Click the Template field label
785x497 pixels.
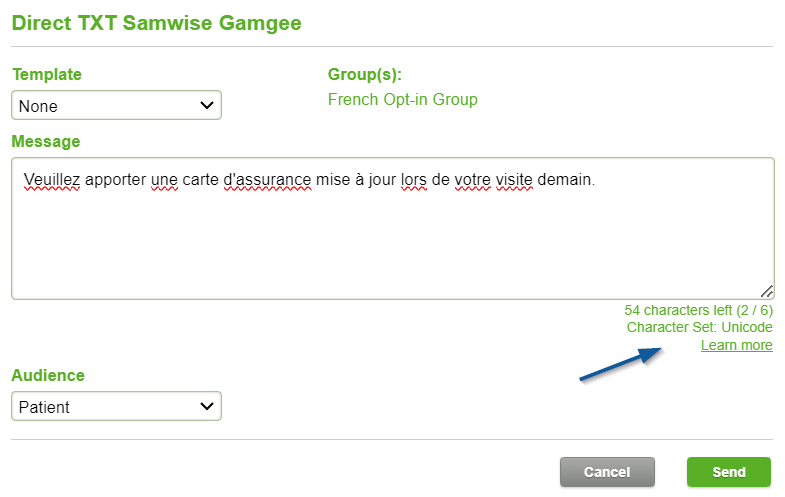coord(47,74)
